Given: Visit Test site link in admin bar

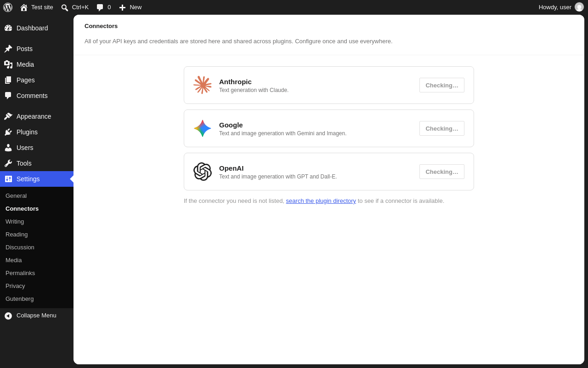Looking at the screenshot, I should [x=37, y=7].
